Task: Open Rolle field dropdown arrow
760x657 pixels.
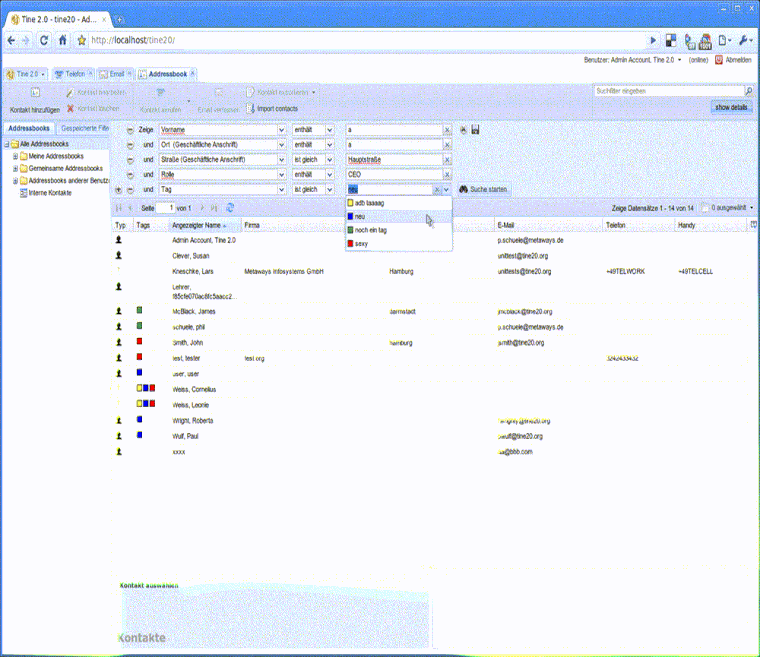Action: point(282,175)
